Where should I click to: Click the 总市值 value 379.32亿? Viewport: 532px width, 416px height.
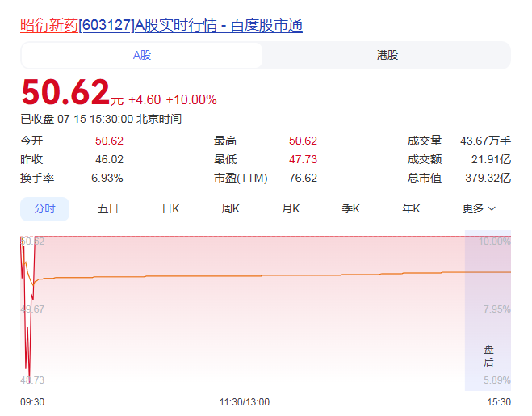(x=488, y=178)
